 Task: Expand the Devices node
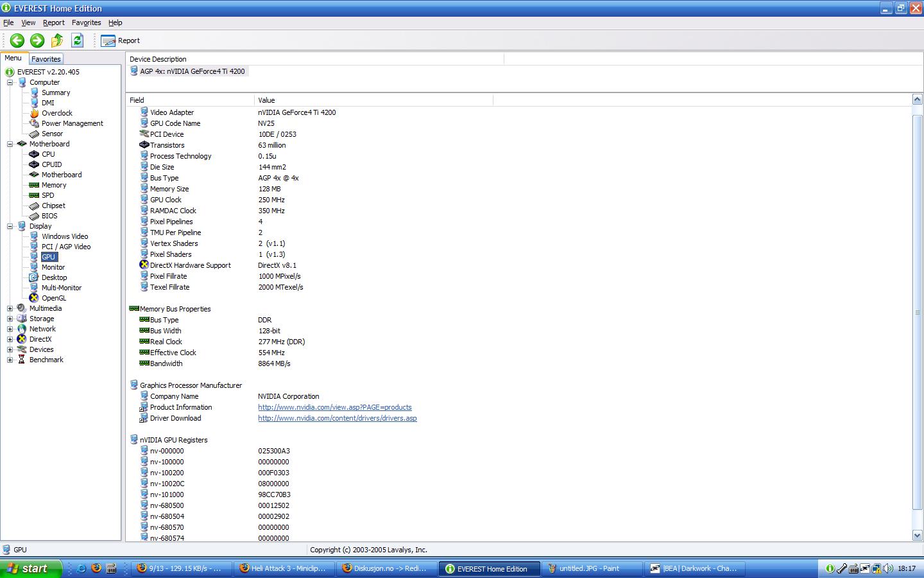(10, 349)
